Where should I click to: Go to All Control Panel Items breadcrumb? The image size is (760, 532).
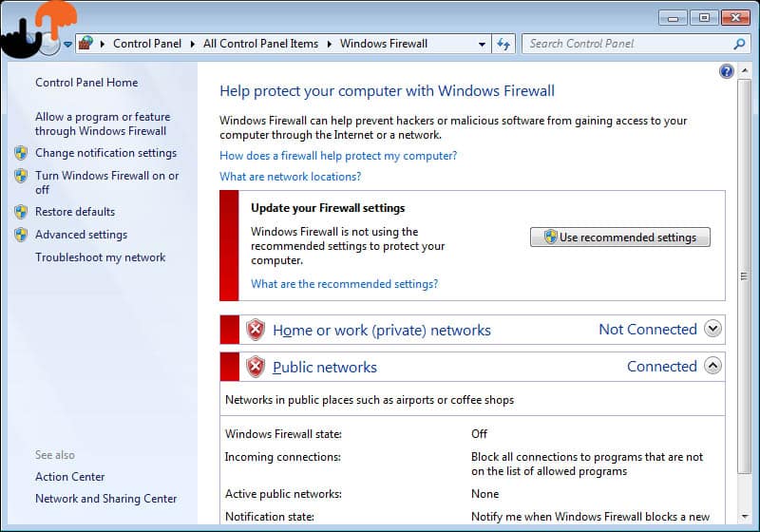point(260,44)
